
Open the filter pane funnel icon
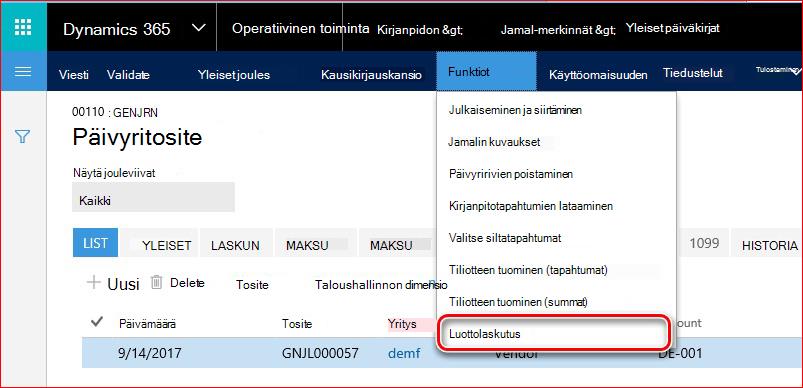(23, 136)
